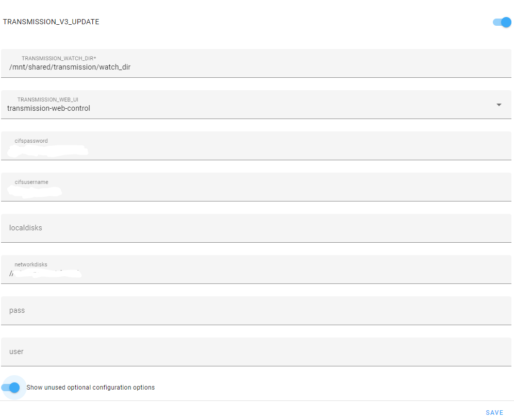Click the watch_dir path text
514x420 pixels.
point(70,67)
